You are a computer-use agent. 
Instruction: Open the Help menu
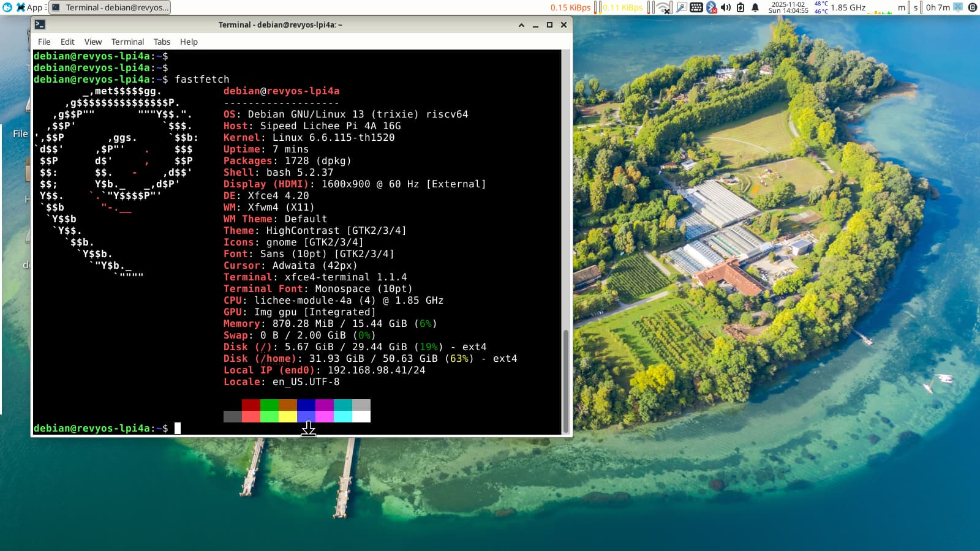[x=189, y=42]
